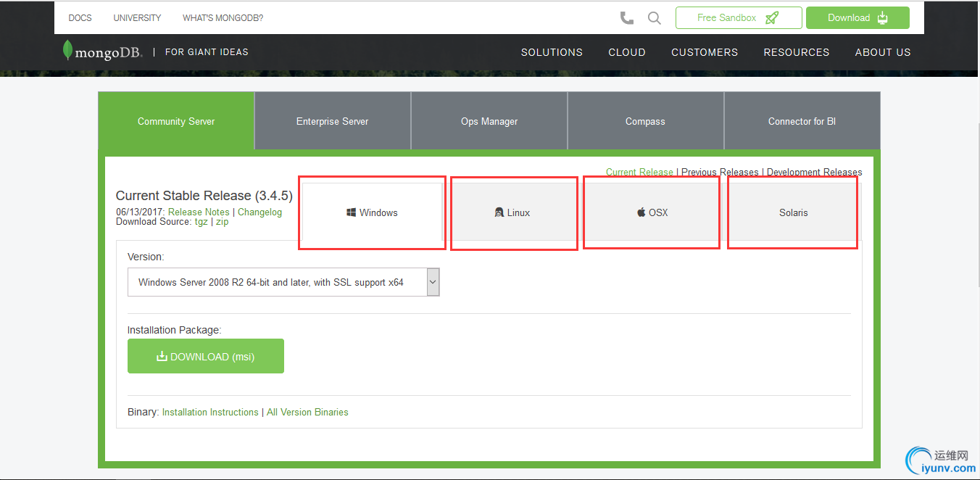The image size is (980, 480).
Task: Click the phone contact icon
Action: pyautogui.click(x=627, y=18)
